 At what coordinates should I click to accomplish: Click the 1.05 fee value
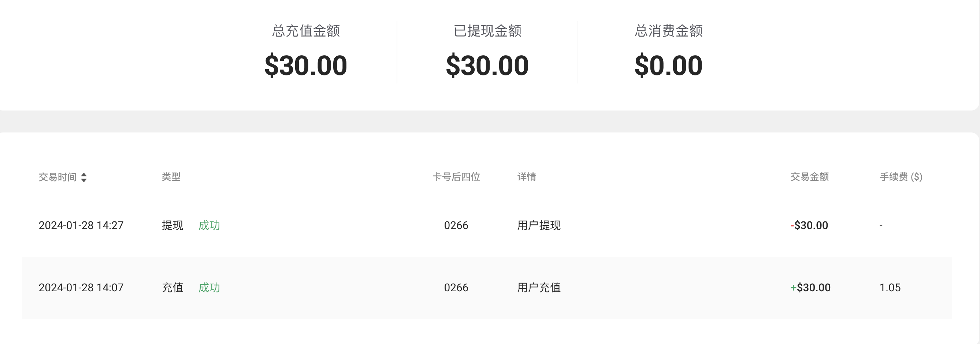pyautogui.click(x=890, y=288)
